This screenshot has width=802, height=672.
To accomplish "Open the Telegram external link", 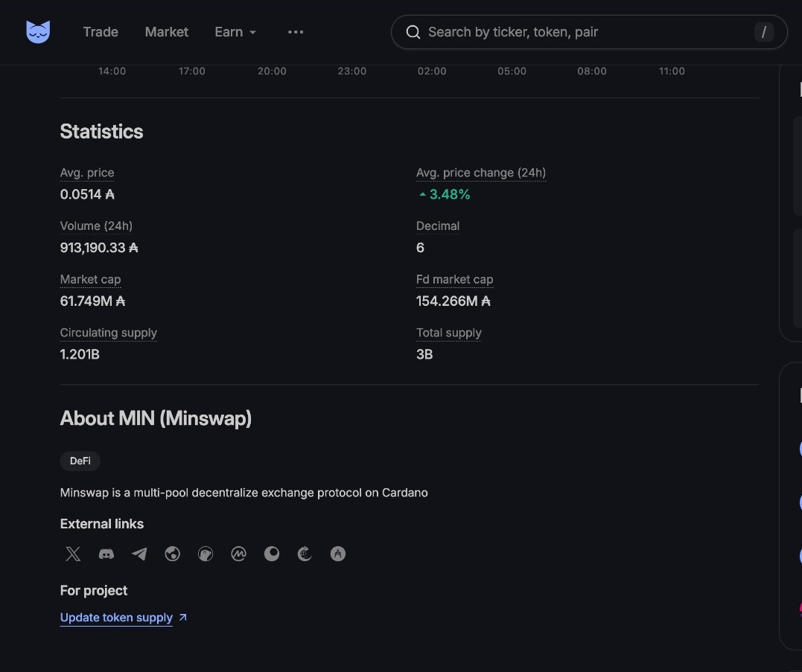I will (x=139, y=554).
